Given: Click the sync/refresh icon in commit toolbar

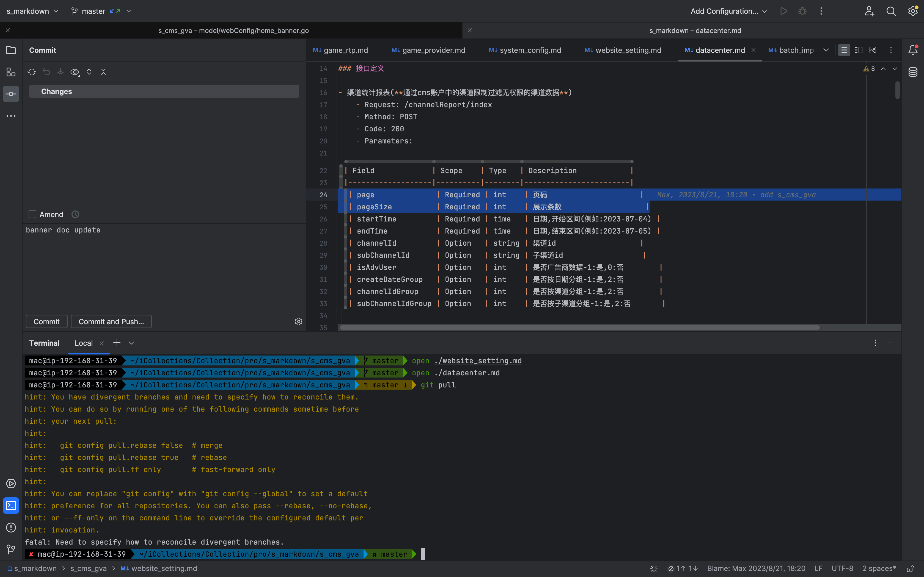Looking at the screenshot, I should (32, 72).
